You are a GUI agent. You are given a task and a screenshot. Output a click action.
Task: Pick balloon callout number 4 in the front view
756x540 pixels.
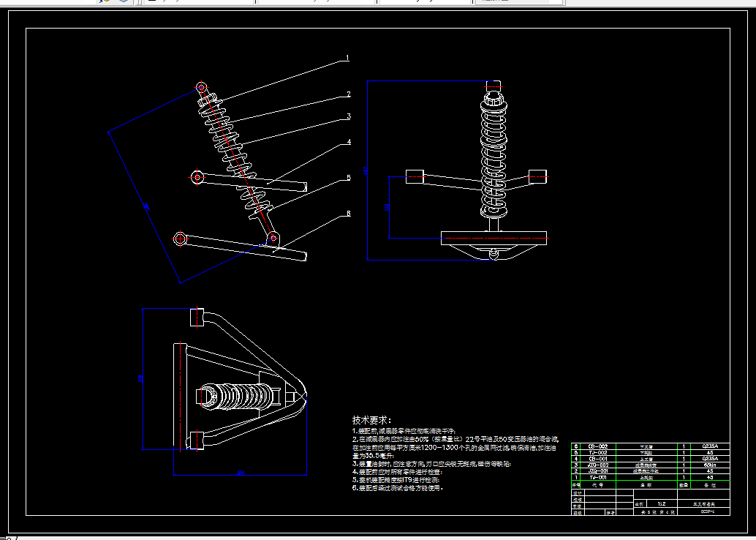[349, 142]
